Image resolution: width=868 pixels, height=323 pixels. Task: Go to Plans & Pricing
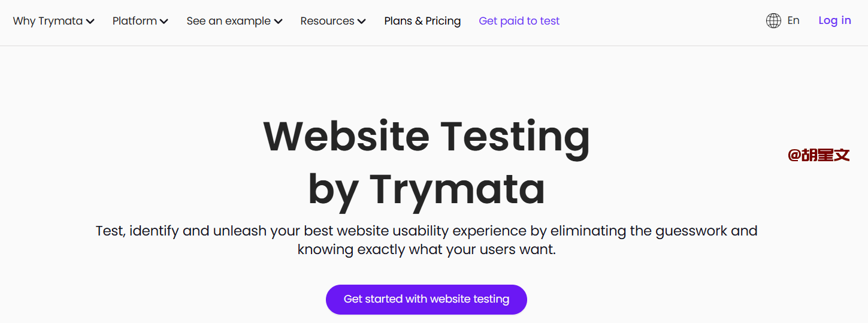pyautogui.click(x=422, y=21)
